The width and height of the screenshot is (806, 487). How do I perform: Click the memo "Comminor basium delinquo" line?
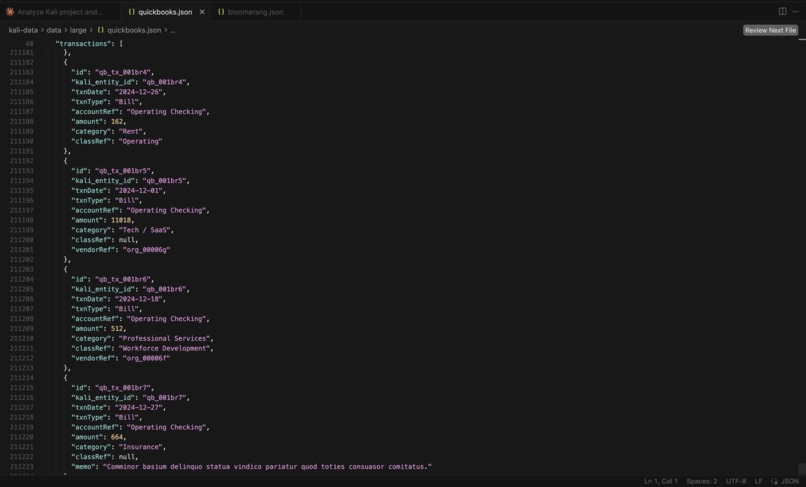coord(251,466)
